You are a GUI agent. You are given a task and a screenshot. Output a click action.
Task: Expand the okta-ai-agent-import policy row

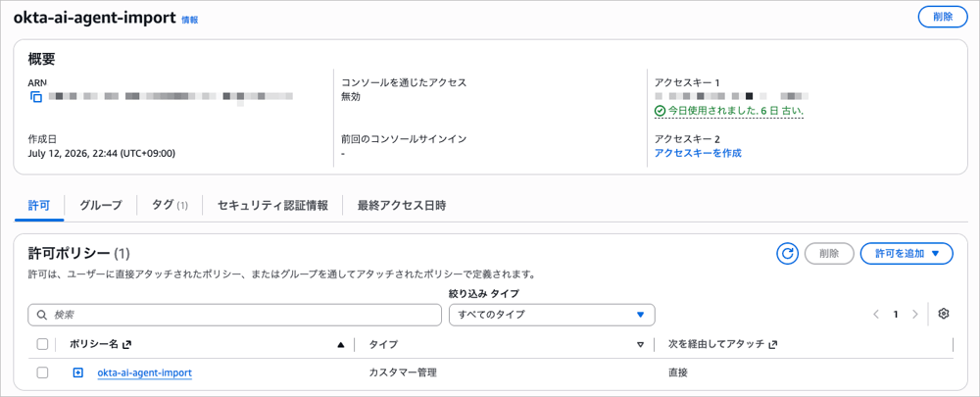pyautogui.click(x=77, y=372)
